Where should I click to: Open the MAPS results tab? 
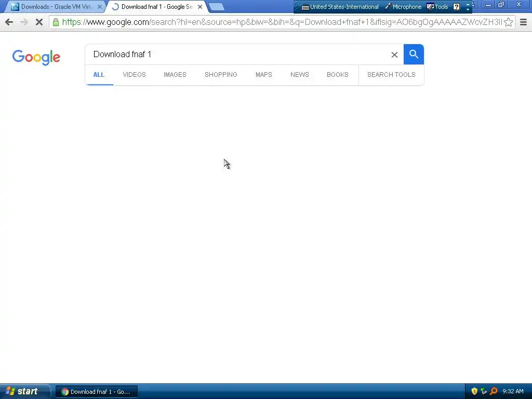(263, 75)
